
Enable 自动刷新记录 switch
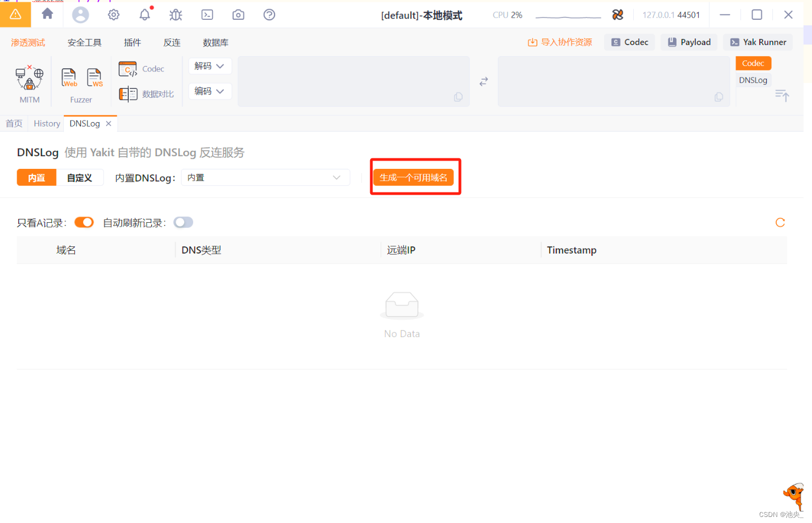click(x=183, y=222)
